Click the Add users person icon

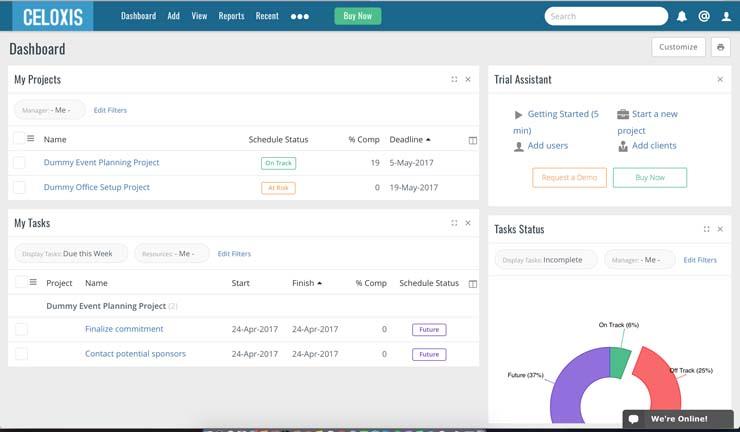coord(519,146)
